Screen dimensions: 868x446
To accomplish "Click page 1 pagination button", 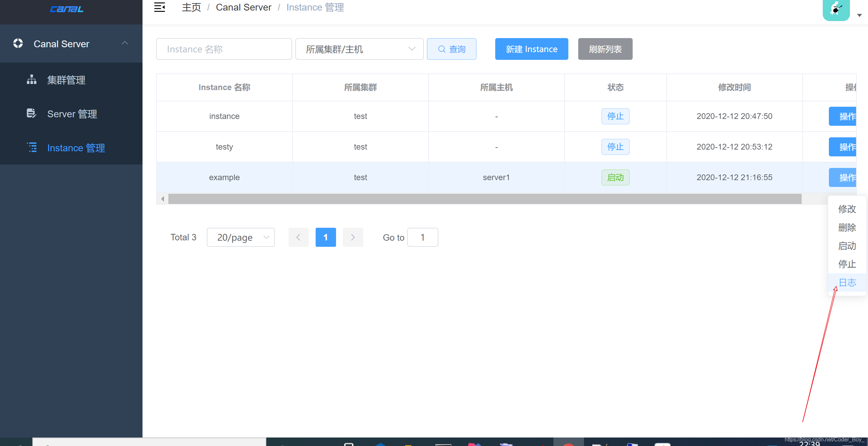I will tap(326, 237).
